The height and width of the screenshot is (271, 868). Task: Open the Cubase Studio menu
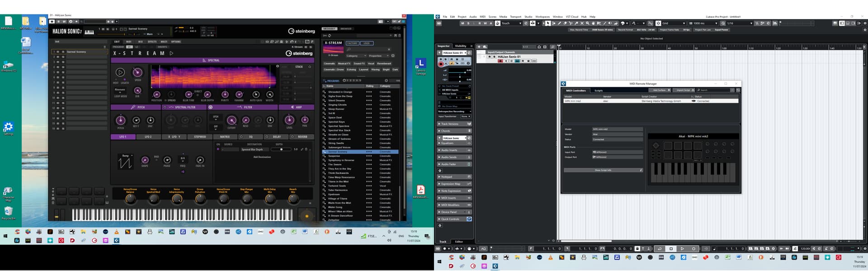[528, 17]
